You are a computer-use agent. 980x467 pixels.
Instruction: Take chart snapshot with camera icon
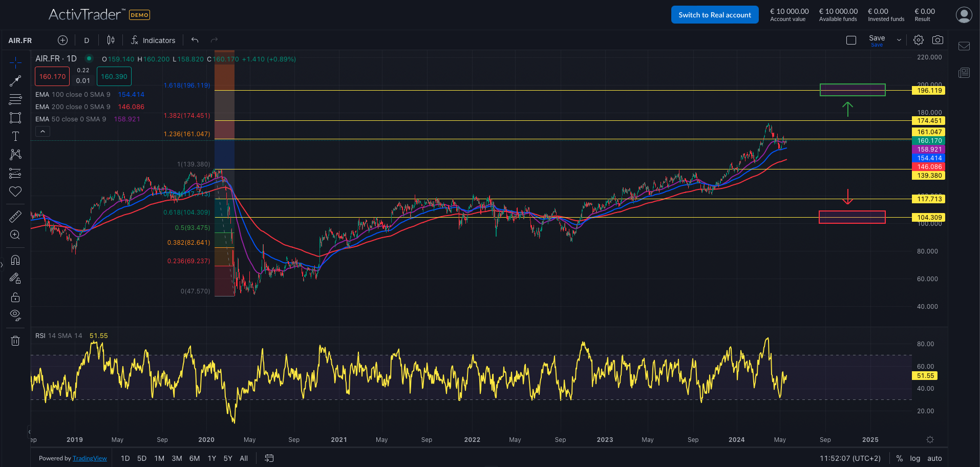click(938, 40)
